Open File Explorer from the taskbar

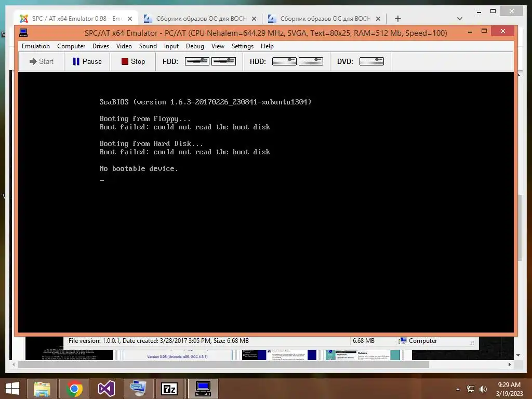click(x=42, y=389)
